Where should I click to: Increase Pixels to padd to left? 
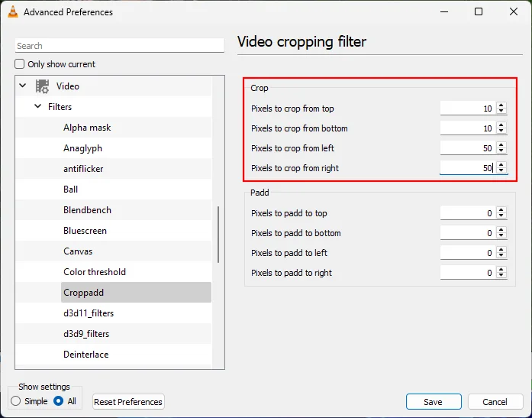click(x=501, y=250)
